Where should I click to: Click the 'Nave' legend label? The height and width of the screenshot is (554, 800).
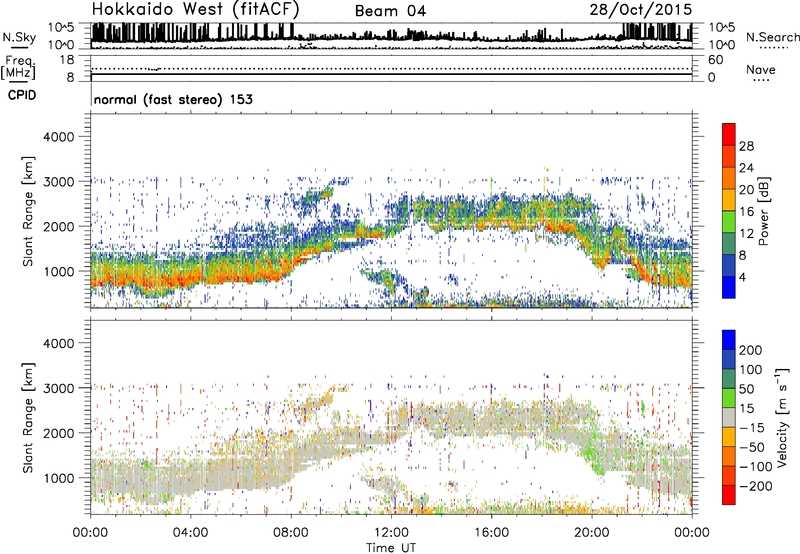coord(761,70)
